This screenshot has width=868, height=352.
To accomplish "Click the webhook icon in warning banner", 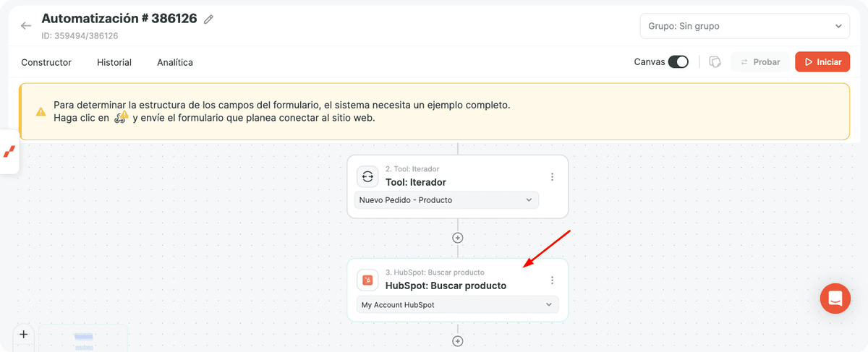I will tap(122, 117).
